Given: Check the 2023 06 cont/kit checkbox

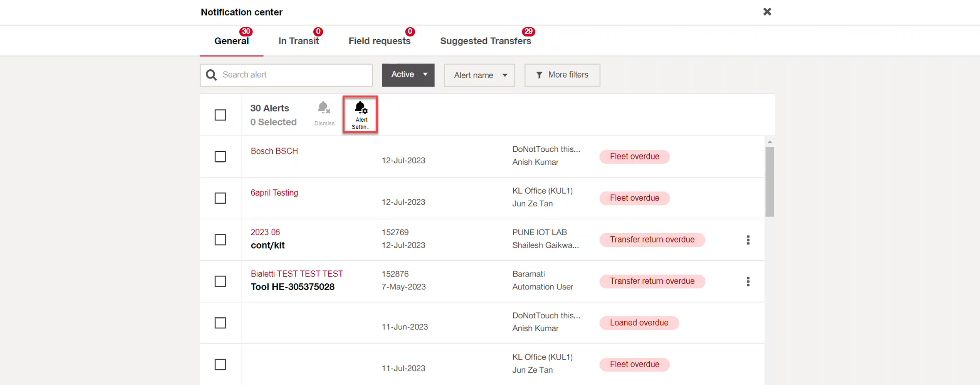Looking at the screenshot, I should pos(220,240).
